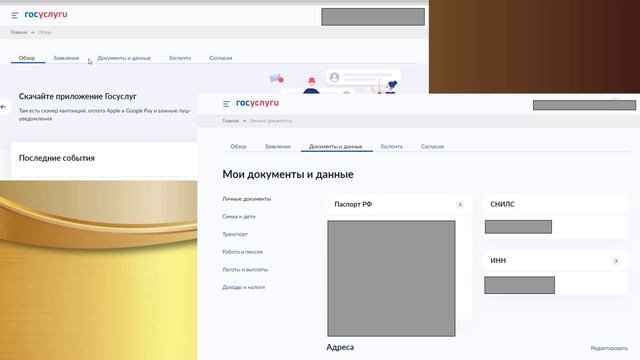640x360 pixels.
Task: Open Документы и данные tab in back window
Action: click(124, 58)
